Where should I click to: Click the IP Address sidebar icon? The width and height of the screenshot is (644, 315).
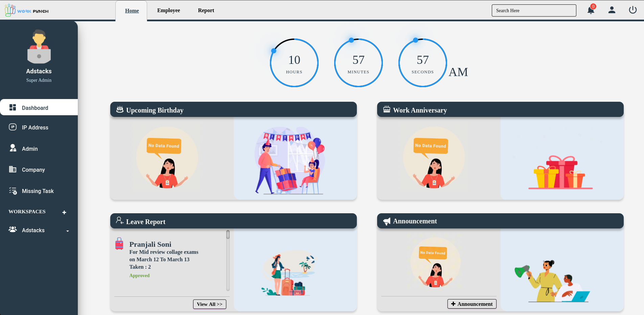13,127
